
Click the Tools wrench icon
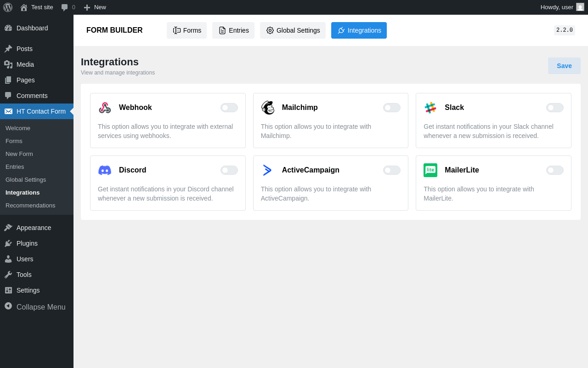coord(8,275)
